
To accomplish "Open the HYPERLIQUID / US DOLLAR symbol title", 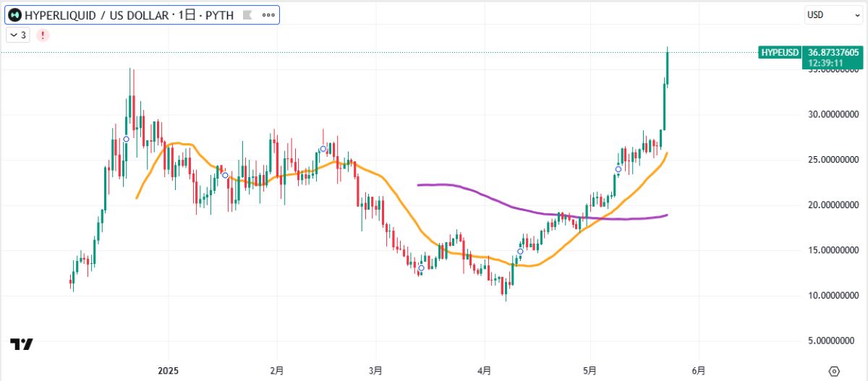I will point(129,14).
